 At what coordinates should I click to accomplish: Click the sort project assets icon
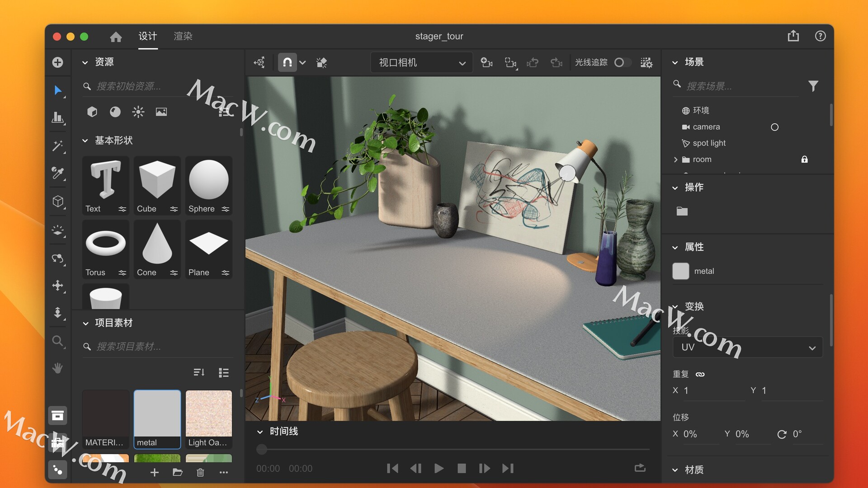coord(199,372)
